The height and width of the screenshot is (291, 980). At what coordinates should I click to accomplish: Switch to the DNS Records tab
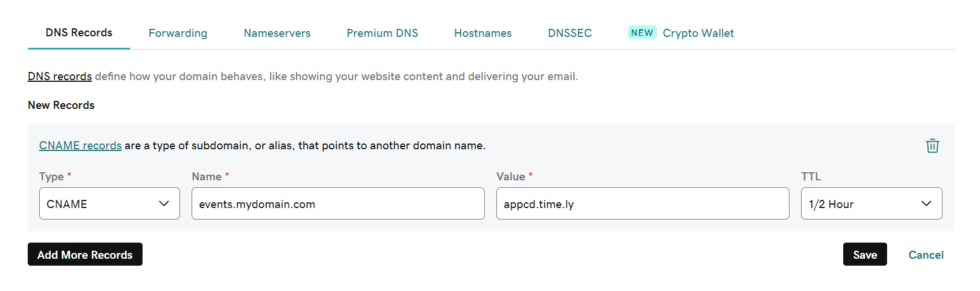pyautogui.click(x=79, y=33)
